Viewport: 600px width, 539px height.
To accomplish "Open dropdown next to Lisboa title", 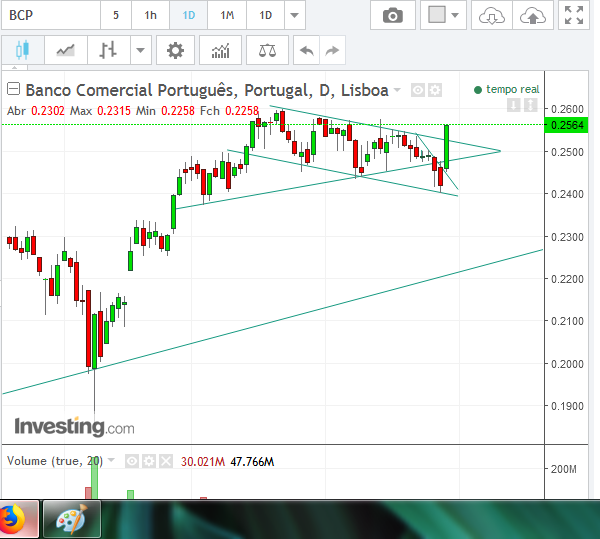I will (x=397, y=90).
